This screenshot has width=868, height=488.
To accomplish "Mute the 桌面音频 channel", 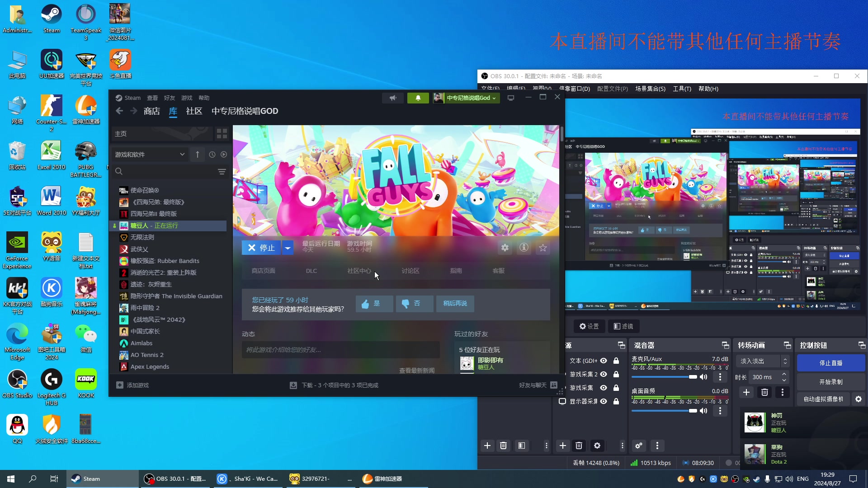I will pos(703,411).
